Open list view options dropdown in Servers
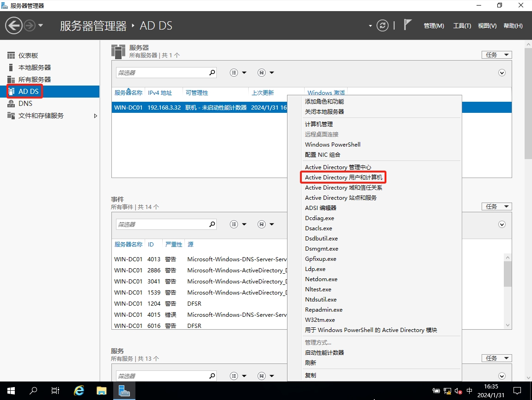Screen dimensions: 532x400 click(x=238, y=73)
